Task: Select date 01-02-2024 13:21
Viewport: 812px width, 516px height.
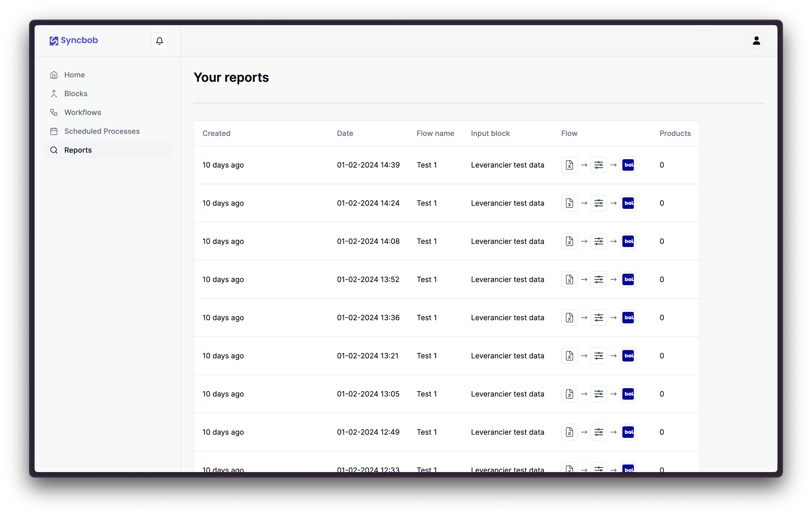Action: click(368, 356)
